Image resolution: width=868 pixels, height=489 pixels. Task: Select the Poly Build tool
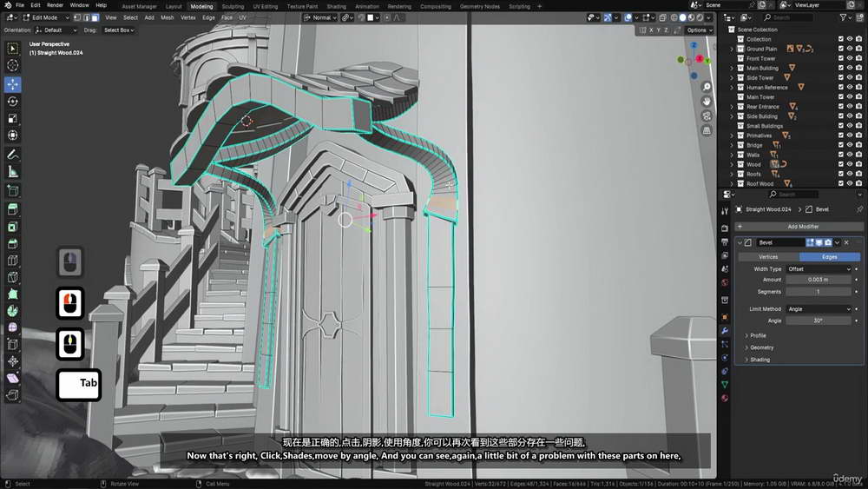pyautogui.click(x=12, y=294)
